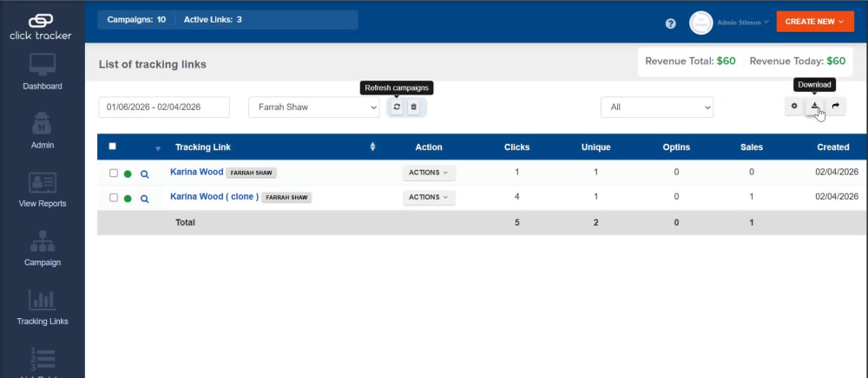This screenshot has height=378, width=868.
Task: Go to View Reports in sidebar
Action: [x=42, y=190]
